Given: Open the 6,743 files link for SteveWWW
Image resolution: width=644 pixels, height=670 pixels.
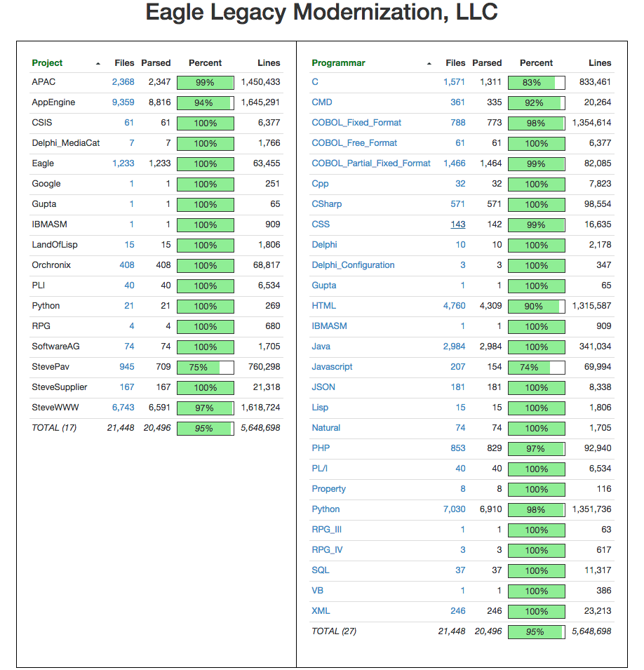Looking at the screenshot, I should 123,408.
